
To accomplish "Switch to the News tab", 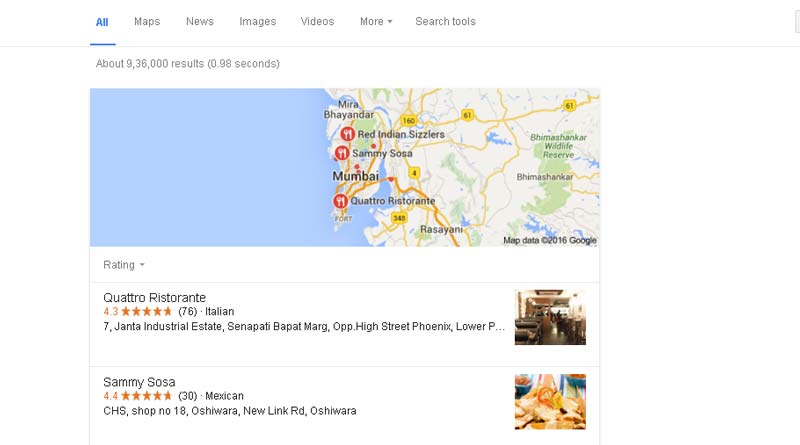I will coord(200,21).
